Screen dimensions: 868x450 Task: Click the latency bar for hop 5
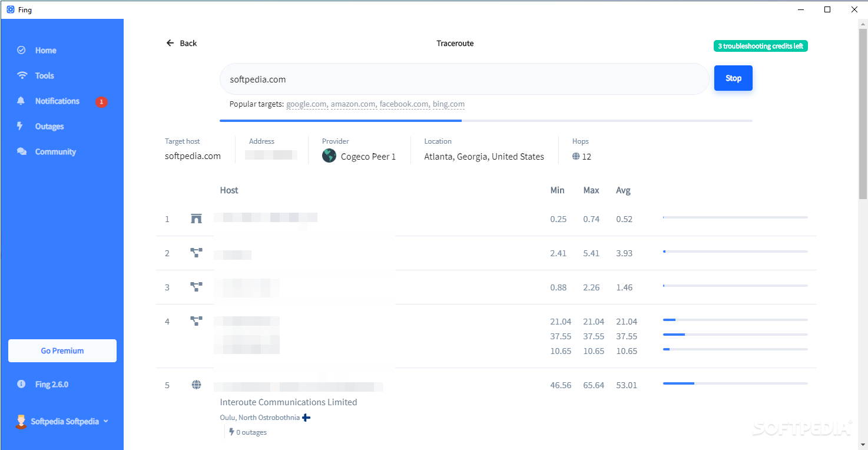pos(736,383)
